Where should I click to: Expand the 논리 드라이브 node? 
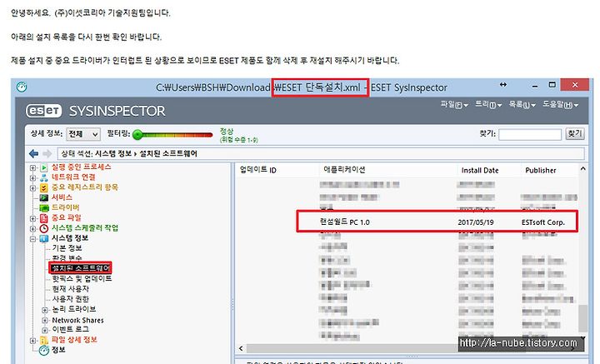(45, 310)
